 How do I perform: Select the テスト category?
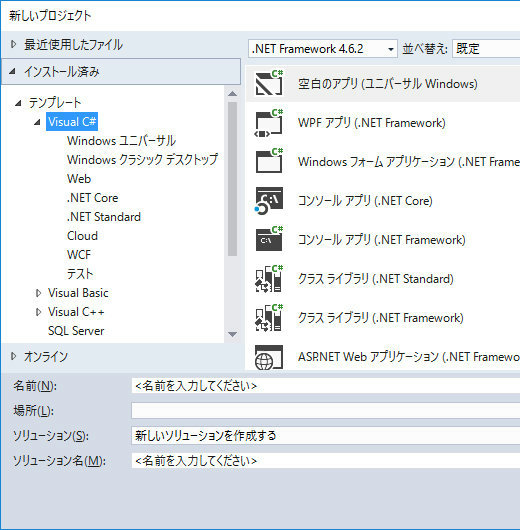[80, 273]
